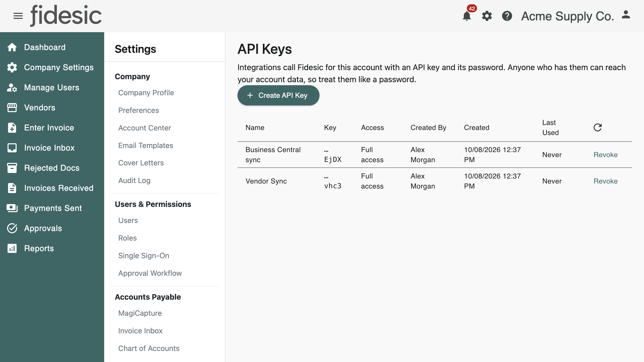The height and width of the screenshot is (362, 644).
Task: Click the Invoices Received page icon
Action: click(x=12, y=188)
